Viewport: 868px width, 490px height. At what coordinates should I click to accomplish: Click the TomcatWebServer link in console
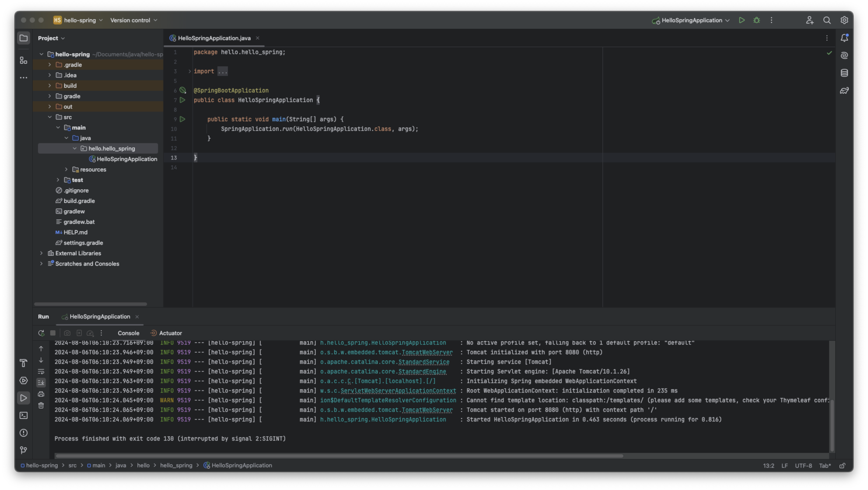click(x=427, y=352)
